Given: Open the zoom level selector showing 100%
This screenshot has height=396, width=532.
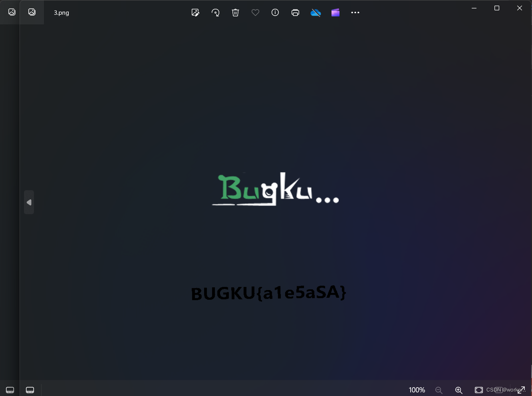Looking at the screenshot, I should (417, 390).
